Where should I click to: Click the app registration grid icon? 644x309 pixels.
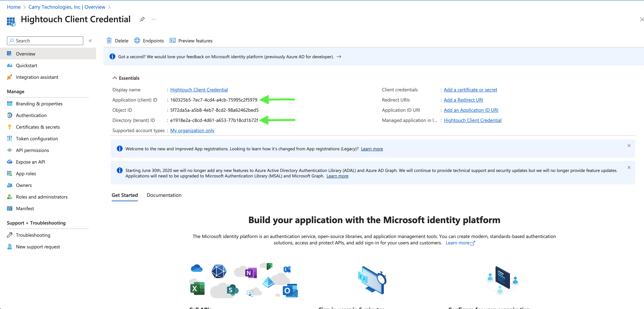(x=11, y=22)
